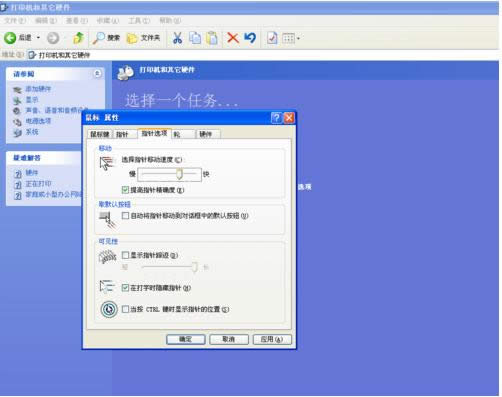Click the green Back arrow icon
Viewport: 502px width, 397px height.
click(10, 38)
